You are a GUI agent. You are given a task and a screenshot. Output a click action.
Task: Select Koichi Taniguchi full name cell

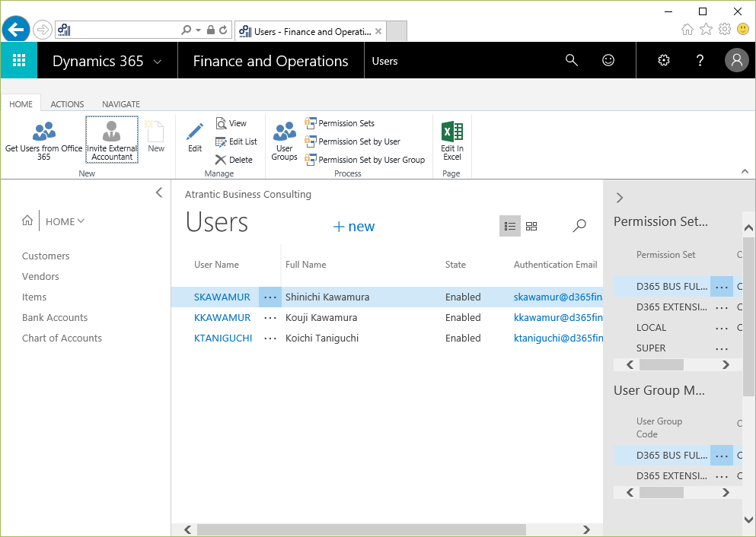click(x=322, y=338)
